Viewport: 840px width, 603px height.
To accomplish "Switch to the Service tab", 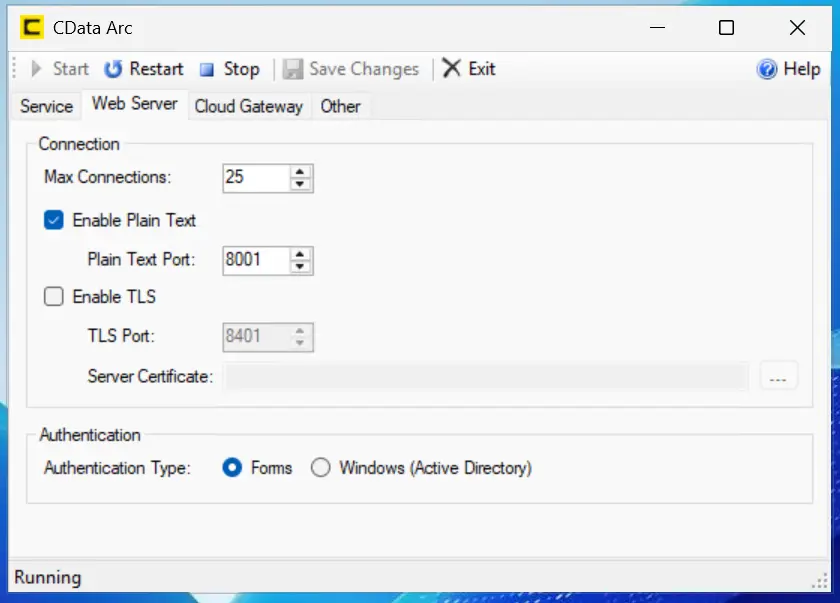I will 46,106.
